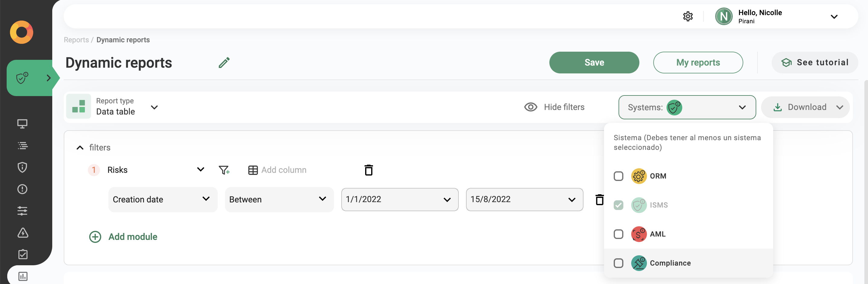Expand the Download options dropdown

tap(839, 107)
